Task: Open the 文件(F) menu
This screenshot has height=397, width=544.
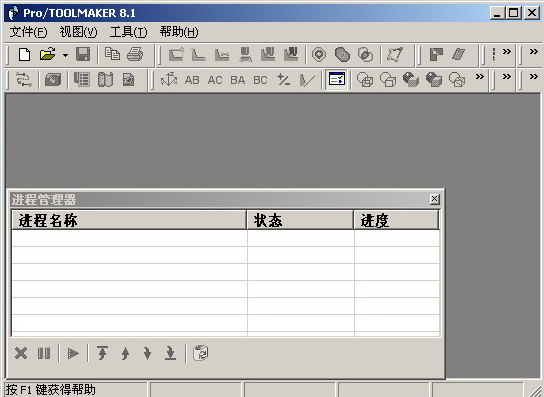Action: pos(28,32)
